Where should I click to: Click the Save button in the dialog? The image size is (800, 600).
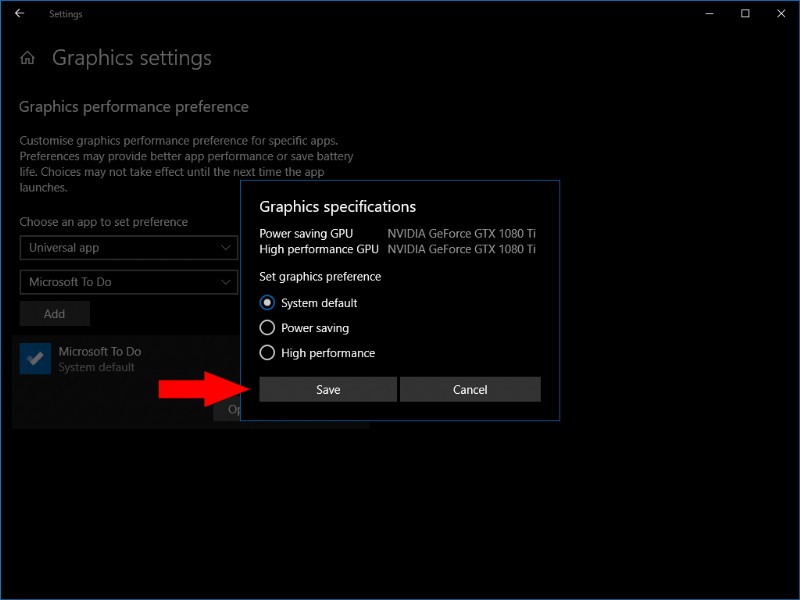click(x=327, y=389)
